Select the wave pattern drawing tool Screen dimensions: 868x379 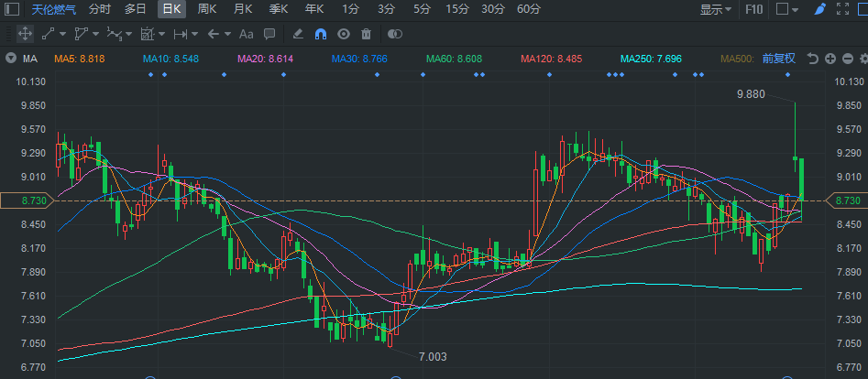[114, 34]
